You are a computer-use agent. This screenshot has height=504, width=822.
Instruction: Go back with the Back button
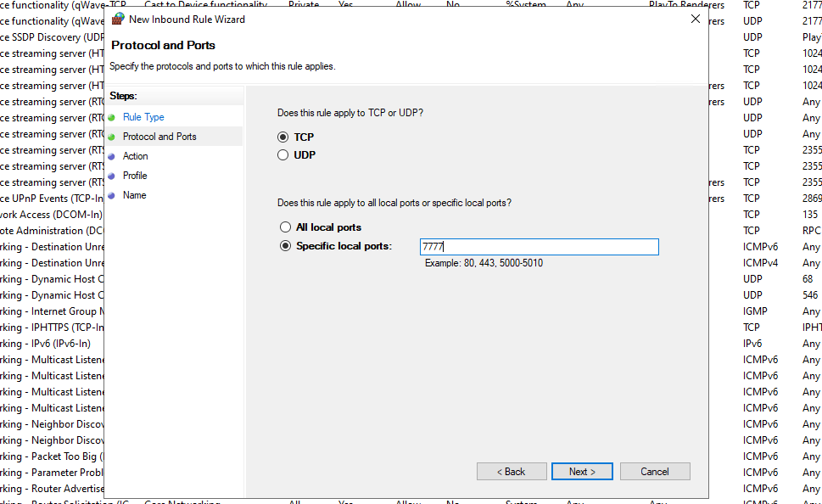click(512, 472)
